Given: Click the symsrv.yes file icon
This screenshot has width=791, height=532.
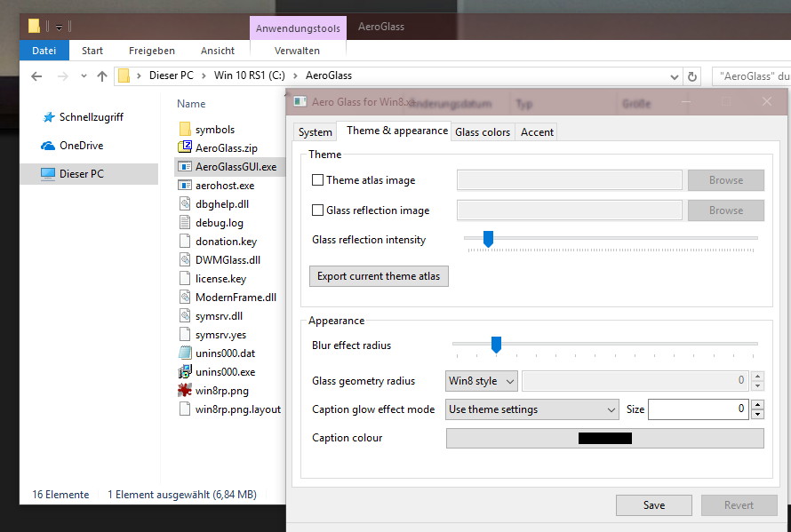Looking at the screenshot, I should point(185,334).
